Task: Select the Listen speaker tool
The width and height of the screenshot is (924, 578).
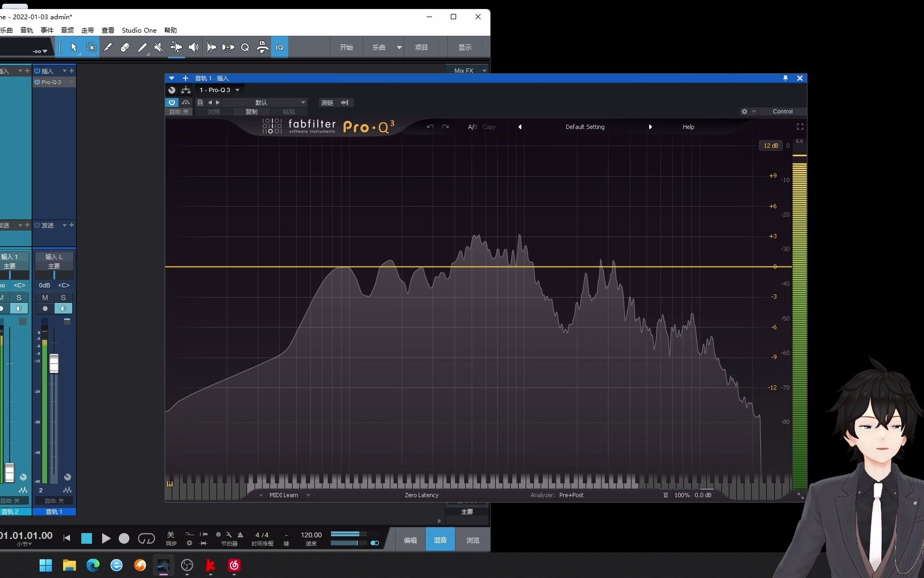Action: pos(194,47)
